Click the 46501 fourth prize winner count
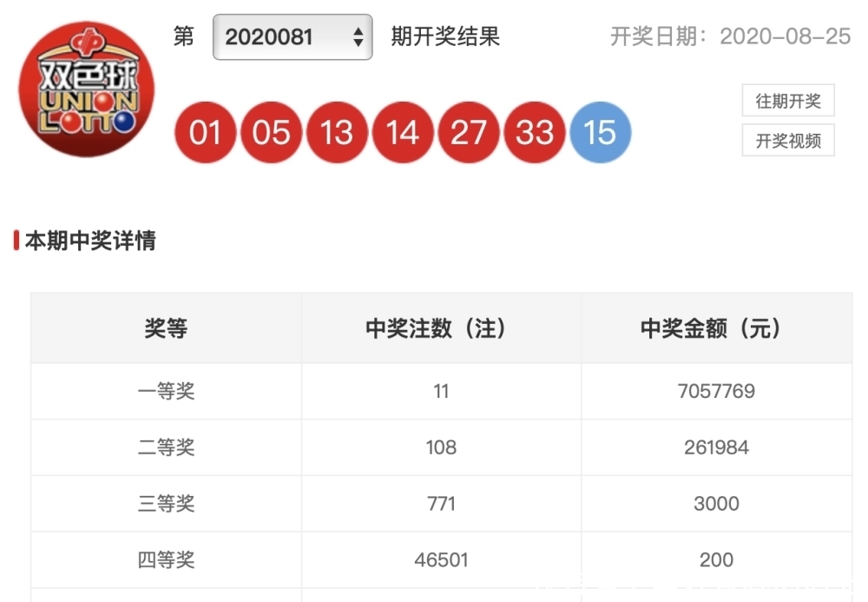The width and height of the screenshot is (868, 602). (442, 560)
